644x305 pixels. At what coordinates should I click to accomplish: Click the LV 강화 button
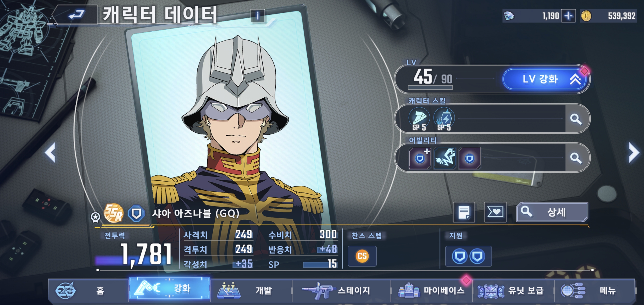(x=544, y=79)
